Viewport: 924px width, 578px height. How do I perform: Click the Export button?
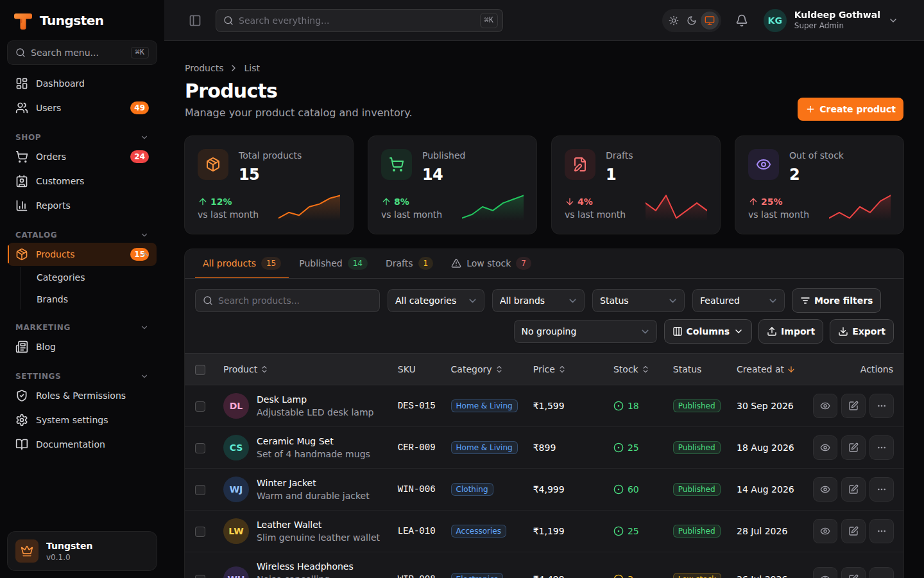[x=862, y=331]
